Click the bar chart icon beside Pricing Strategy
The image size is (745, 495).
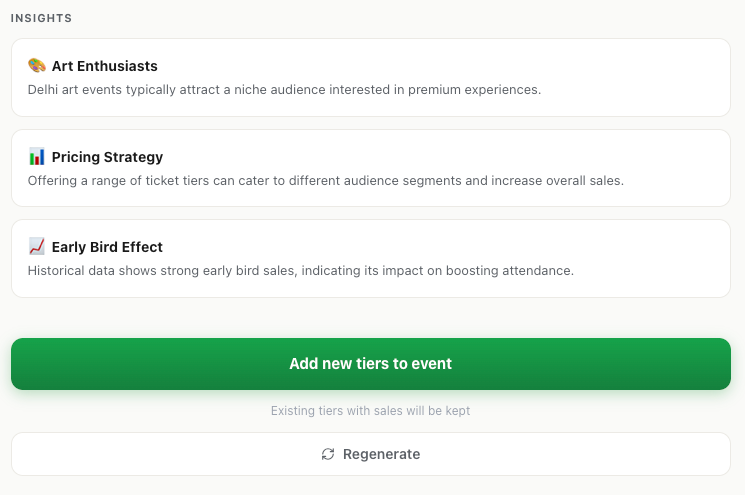coord(37,156)
